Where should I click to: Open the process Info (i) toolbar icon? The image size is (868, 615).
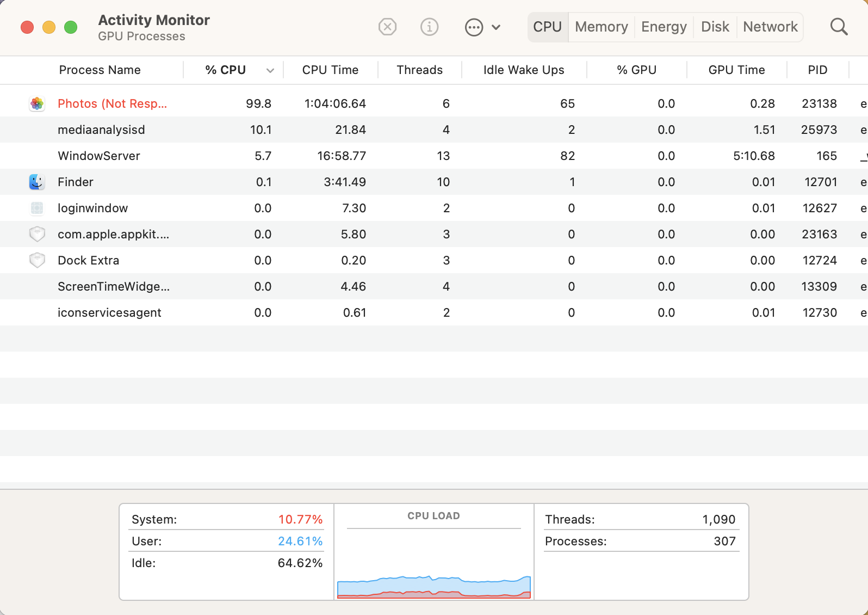point(430,27)
